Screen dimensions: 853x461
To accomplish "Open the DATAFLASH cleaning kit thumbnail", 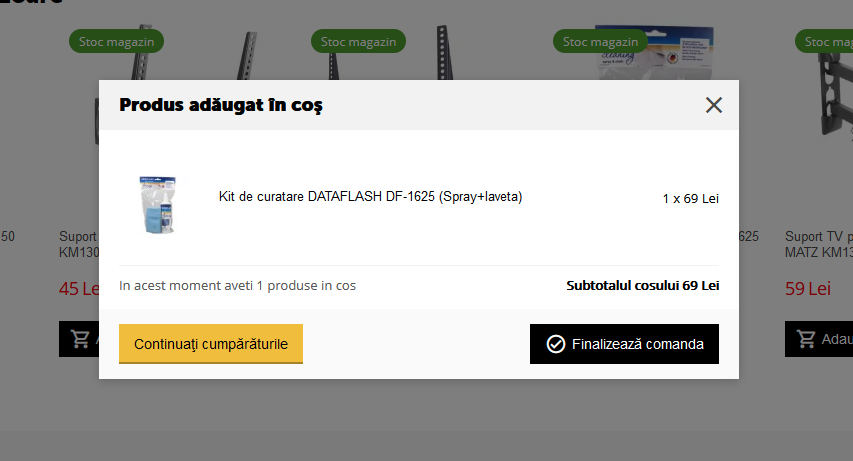I will 157,205.
